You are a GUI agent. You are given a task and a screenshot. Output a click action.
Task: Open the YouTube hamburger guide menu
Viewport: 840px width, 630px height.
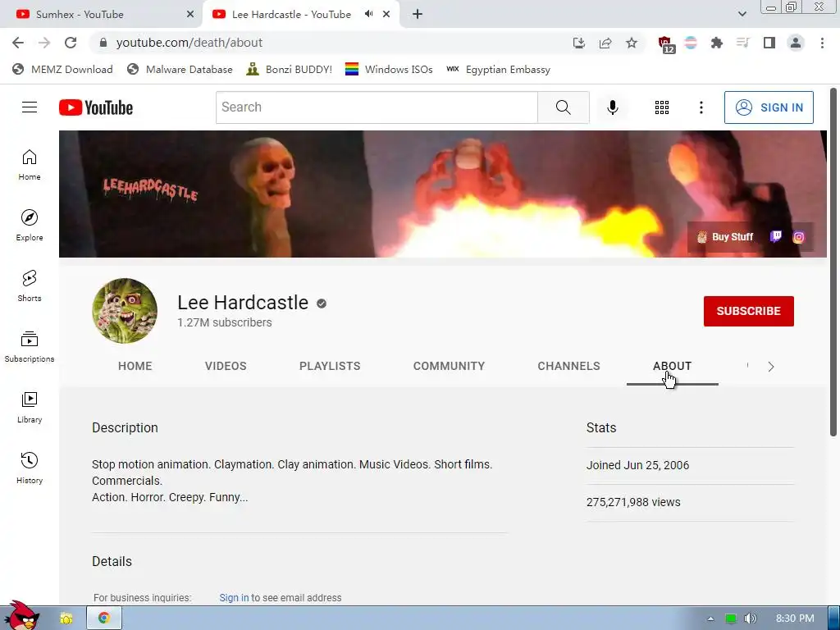(30, 107)
